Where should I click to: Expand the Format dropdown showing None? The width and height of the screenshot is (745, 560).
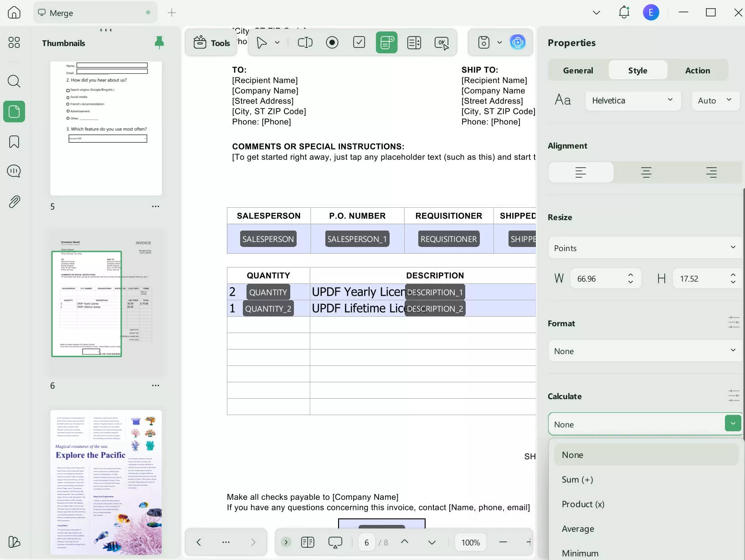(645, 351)
